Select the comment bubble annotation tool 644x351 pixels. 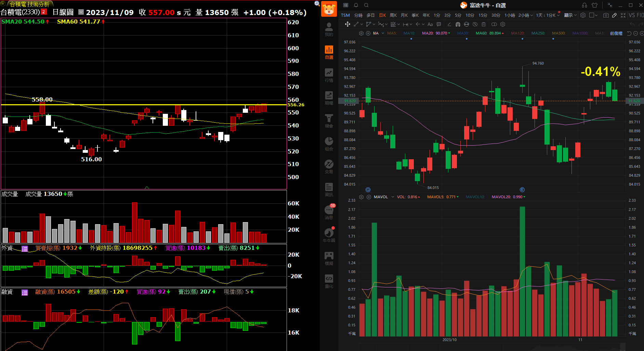coord(439,24)
